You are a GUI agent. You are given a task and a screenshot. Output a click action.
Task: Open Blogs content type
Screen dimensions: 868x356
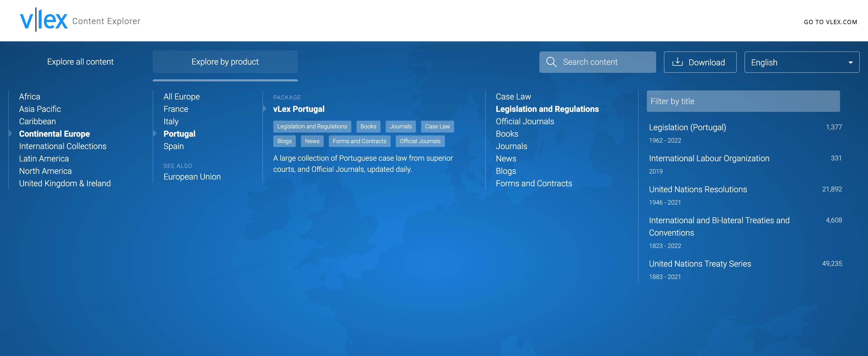click(506, 171)
